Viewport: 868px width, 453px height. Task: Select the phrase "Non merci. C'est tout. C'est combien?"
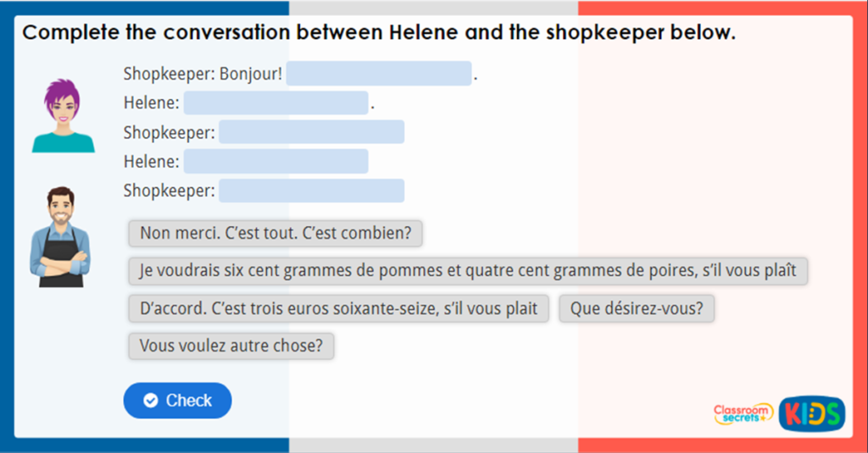[x=275, y=234]
